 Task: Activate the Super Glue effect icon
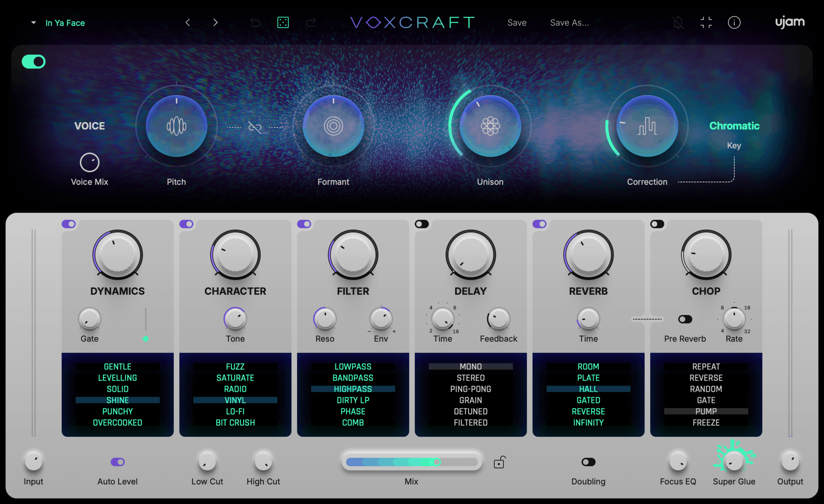tap(734, 462)
